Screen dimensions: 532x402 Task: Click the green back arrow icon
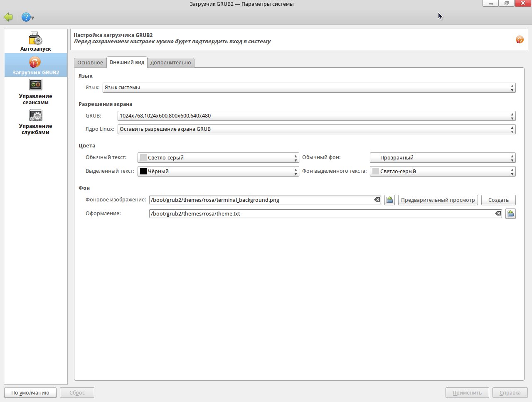tap(8, 17)
